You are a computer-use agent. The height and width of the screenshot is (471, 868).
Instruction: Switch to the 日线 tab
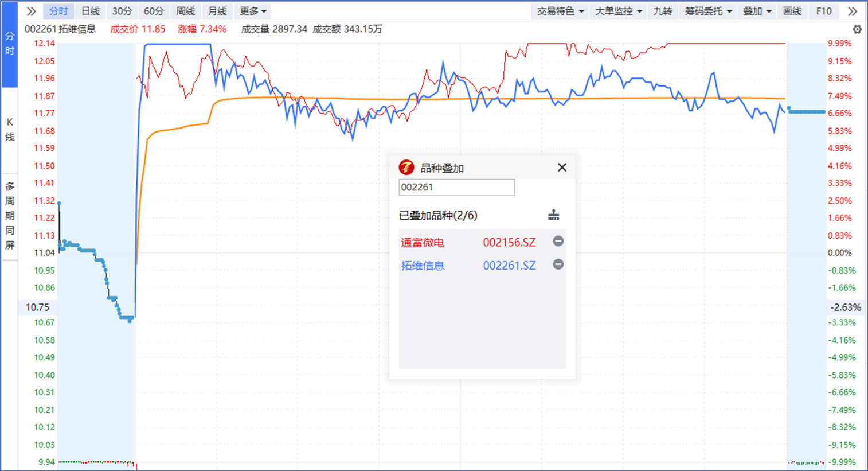click(90, 11)
